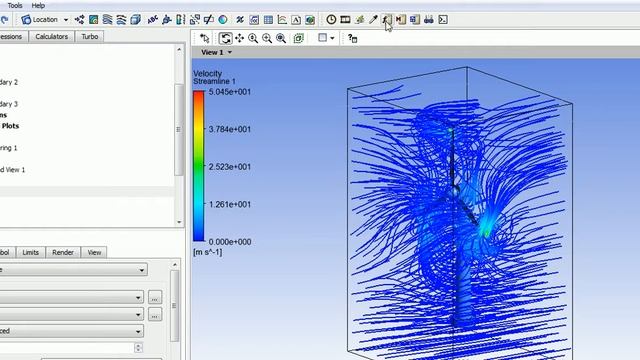
Task: Open the Timestep Selector clock icon
Action: 331,20
